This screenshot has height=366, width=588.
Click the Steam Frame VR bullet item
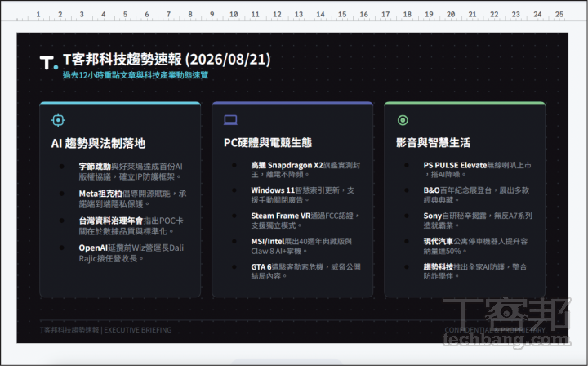(305, 221)
